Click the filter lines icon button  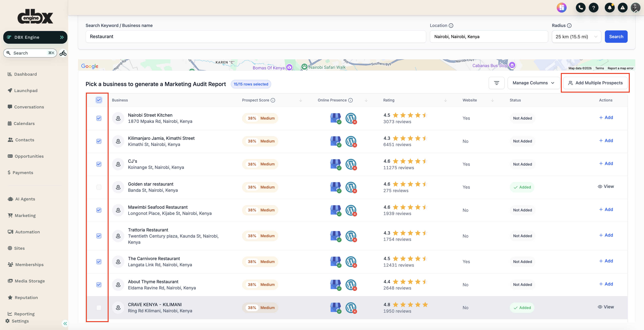(496, 83)
